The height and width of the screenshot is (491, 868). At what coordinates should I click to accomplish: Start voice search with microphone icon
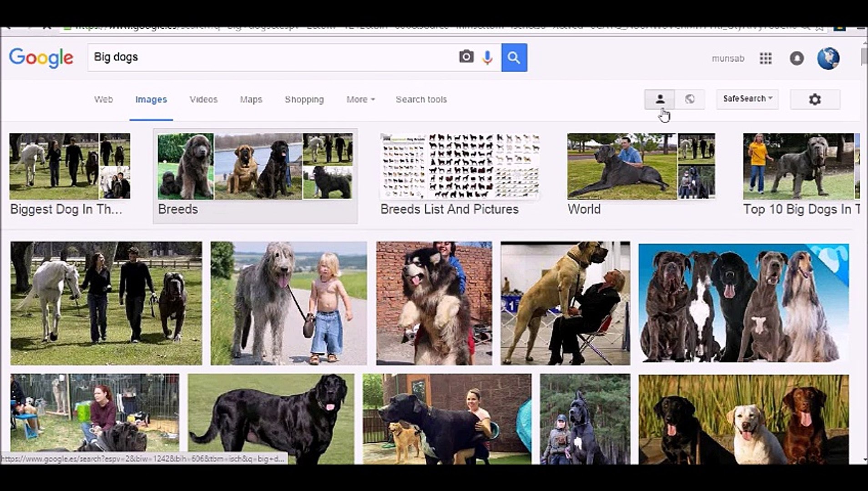[x=488, y=58]
